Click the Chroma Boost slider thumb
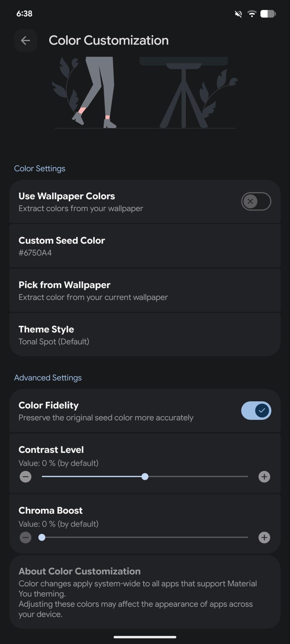Image resolution: width=290 pixels, height=644 pixels. tap(42, 538)
